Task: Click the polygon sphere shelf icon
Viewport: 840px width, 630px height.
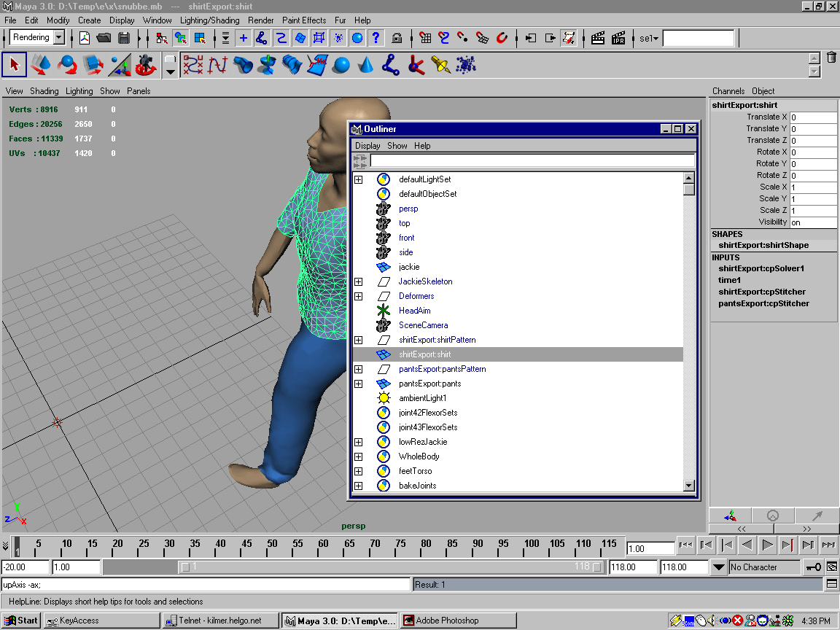Action: click(x=341, y=66)
